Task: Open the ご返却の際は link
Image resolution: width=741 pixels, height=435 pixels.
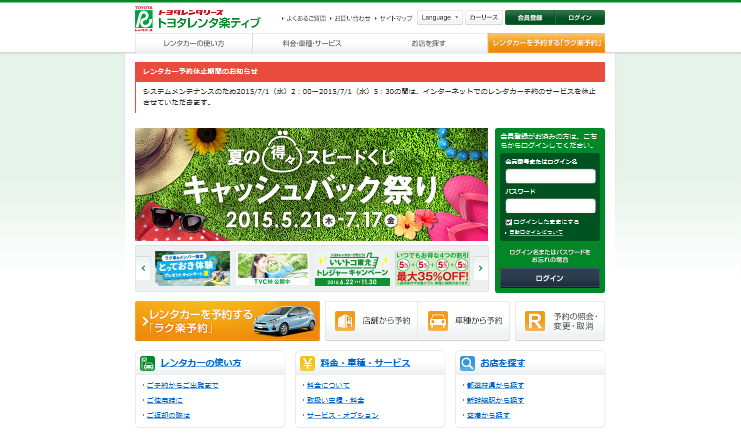Action: pos(168,415)
